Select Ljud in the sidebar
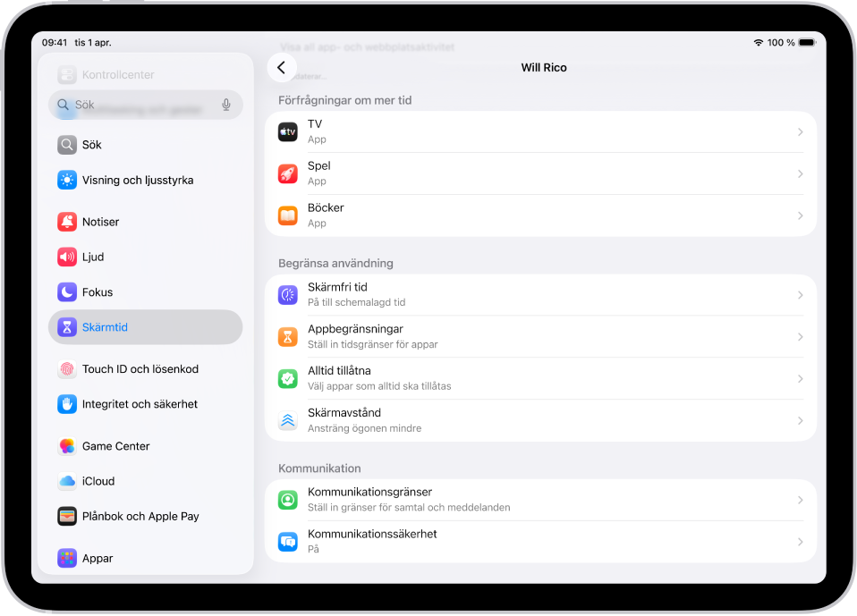The width and height of the screenshot is (857, 616). pos(146,257)
